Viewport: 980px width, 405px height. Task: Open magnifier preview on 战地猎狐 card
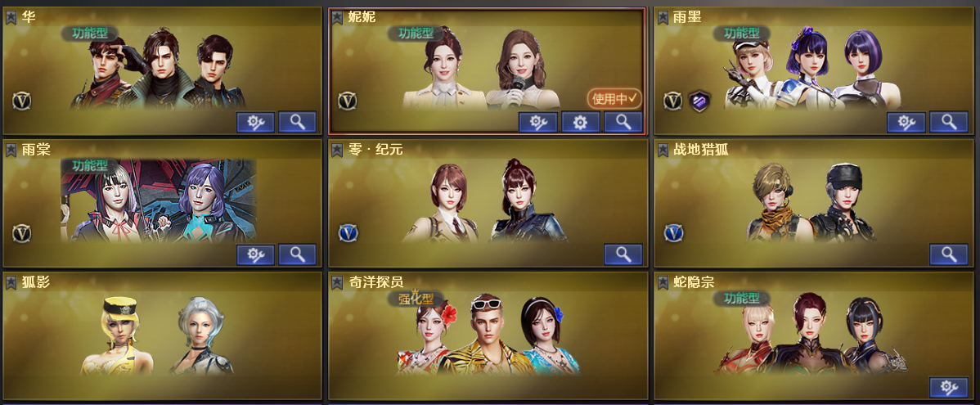[x=949, y=254]
